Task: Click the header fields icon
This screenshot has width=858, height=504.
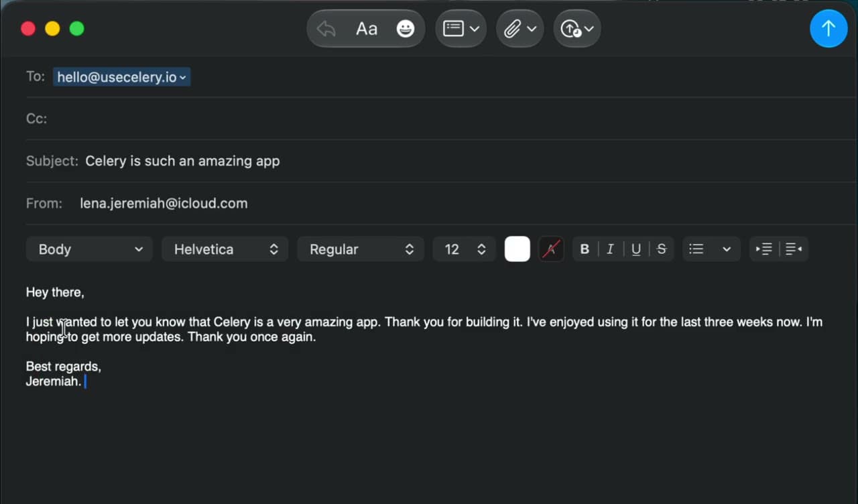Action: (454, 29)
